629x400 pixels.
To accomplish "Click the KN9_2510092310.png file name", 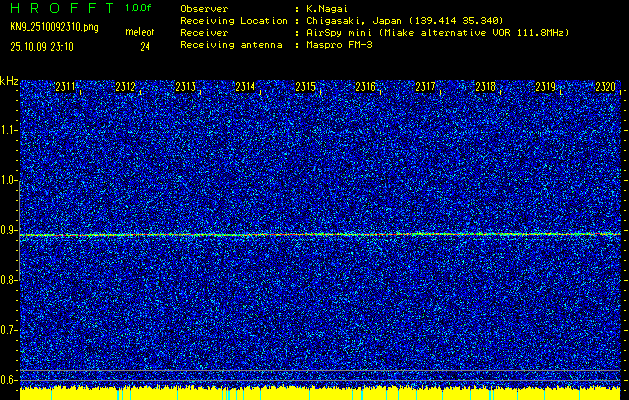I will point(54,27).
